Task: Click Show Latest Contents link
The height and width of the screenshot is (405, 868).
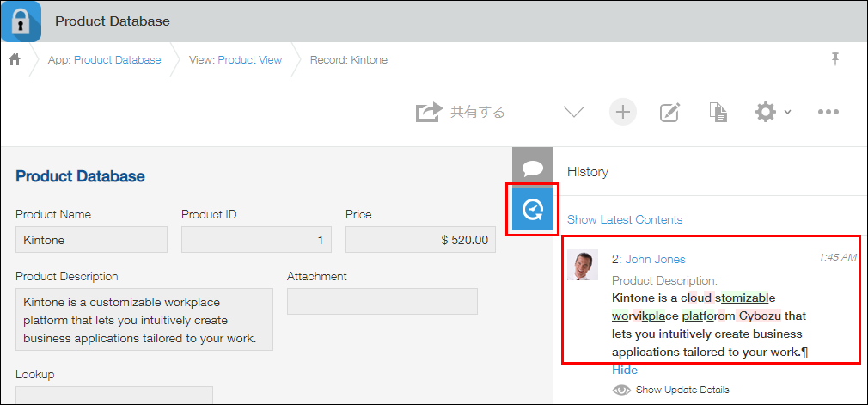Action: [625, 219]
